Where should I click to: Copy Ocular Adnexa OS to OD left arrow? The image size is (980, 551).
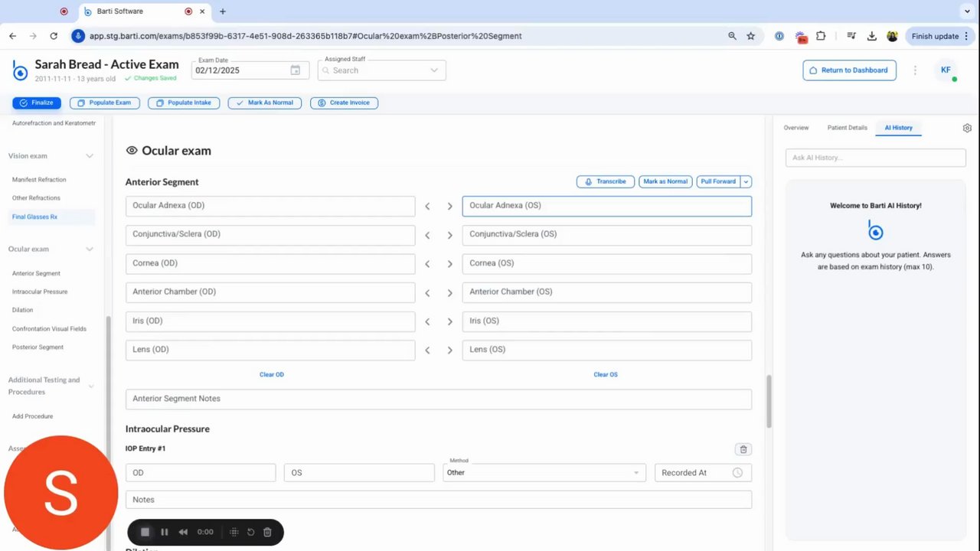(x=427, y=206)
